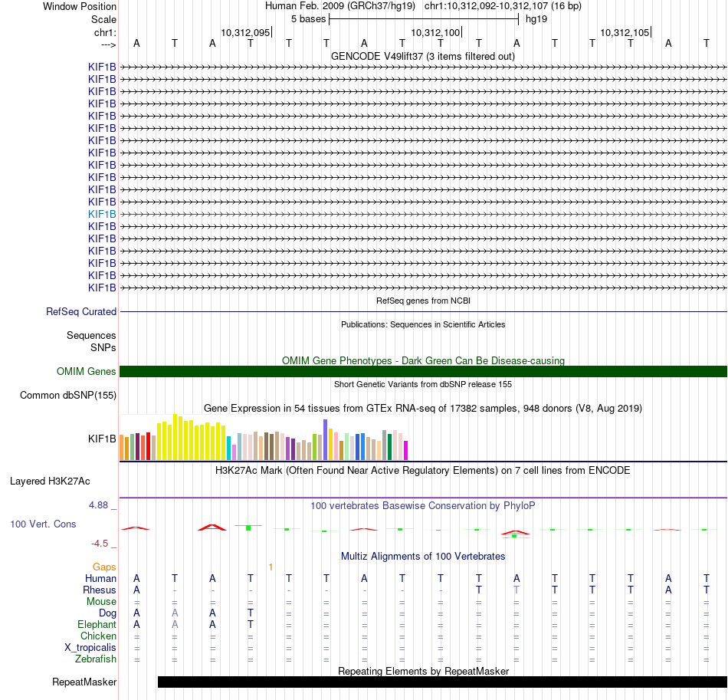Click the orange gap count '1' in Gaps row

(271, 567)
